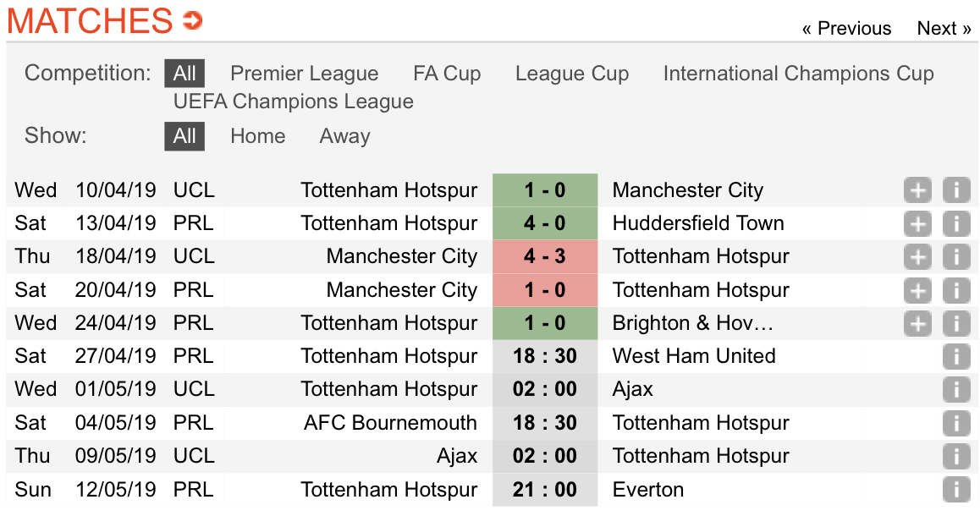Open info icon for AFC Bournemouth match

tap(956, 423)
